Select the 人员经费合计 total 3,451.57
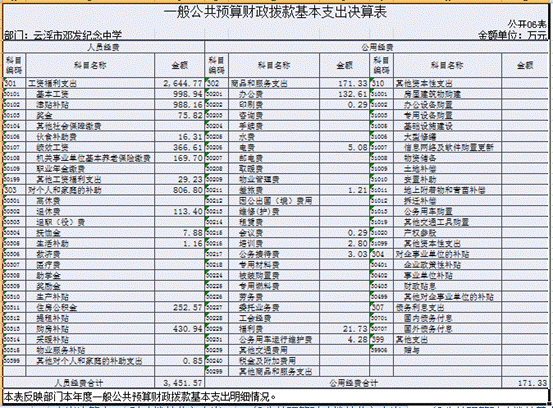This screenshot has height=408, width=553. [x=180, y=383]
